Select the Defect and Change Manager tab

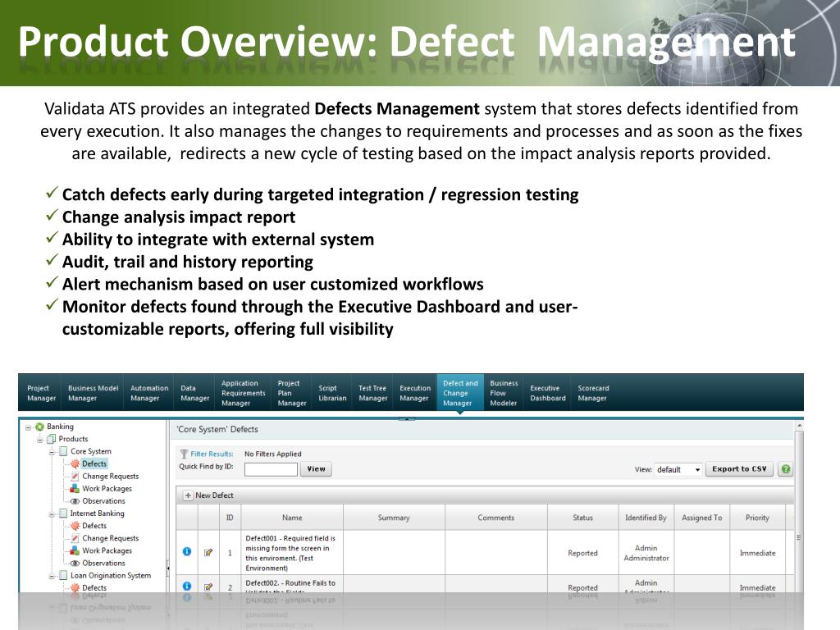tap(460, 393)
